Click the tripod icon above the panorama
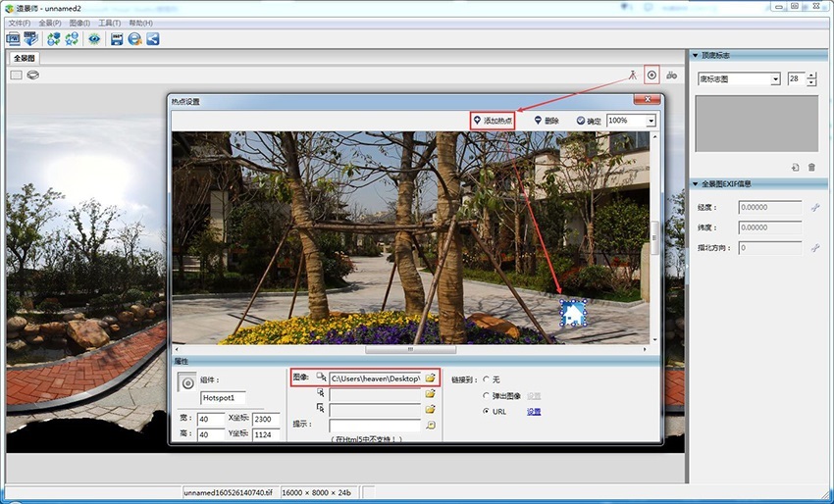The width and height of the screenshot is (834, 504). click(x=633, y=75)
